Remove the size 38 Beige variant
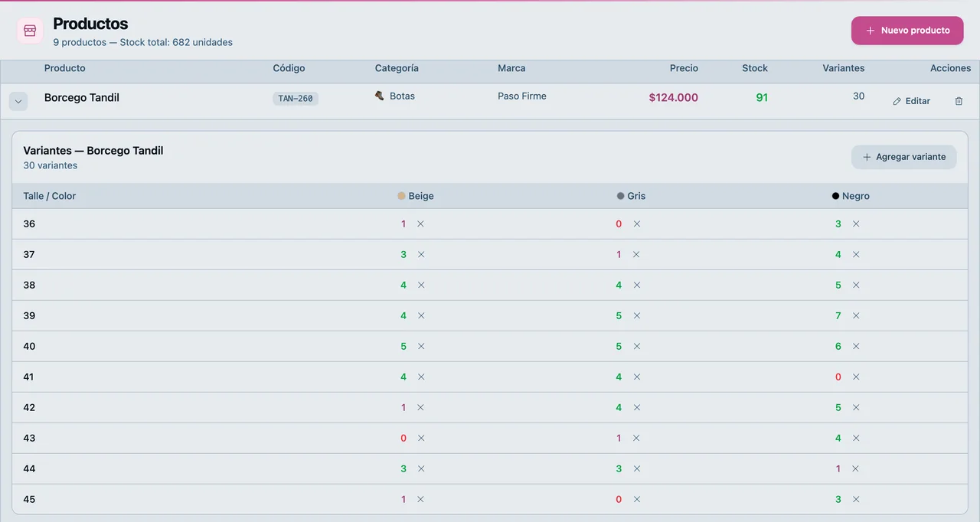Screen dimensions: 980x522 point(420,285)
